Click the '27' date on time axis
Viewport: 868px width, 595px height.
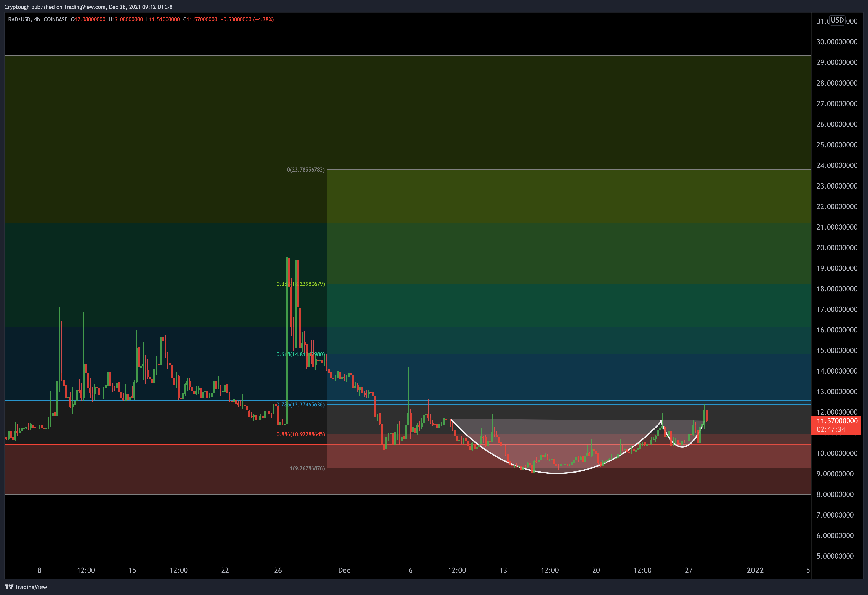[689, 570]
